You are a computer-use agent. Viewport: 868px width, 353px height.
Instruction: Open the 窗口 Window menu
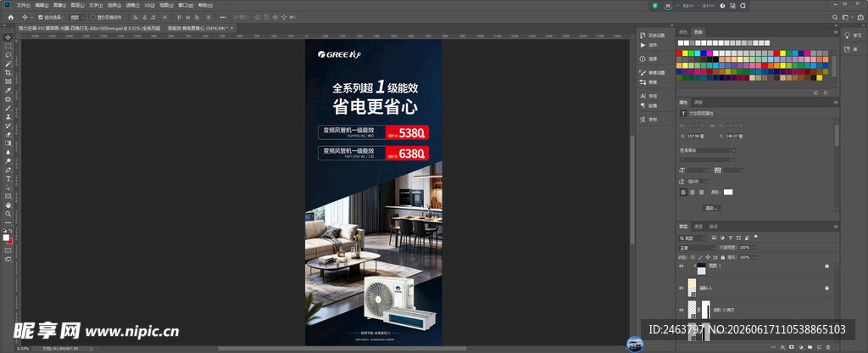click(x=185, y=5)
